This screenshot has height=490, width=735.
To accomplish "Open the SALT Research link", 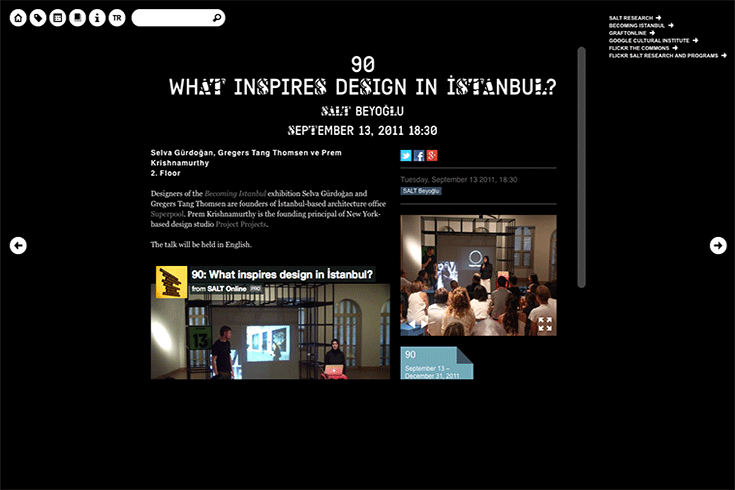I will pyautogui.click(x=635, y=18).
